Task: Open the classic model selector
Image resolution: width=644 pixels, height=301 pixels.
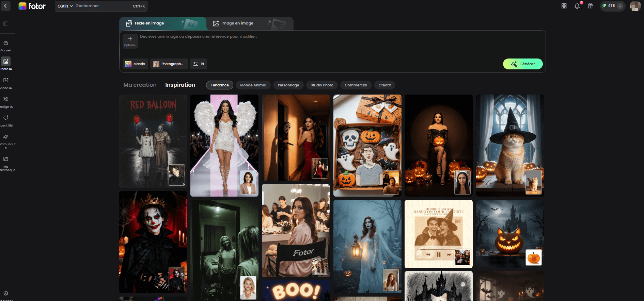Action: (x=135, y=64)
